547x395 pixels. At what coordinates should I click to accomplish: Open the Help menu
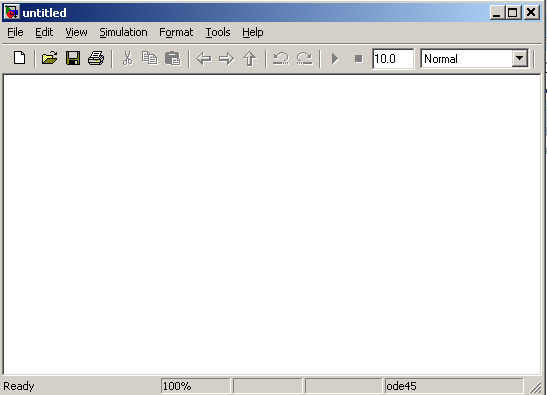(x=253, y=32)
